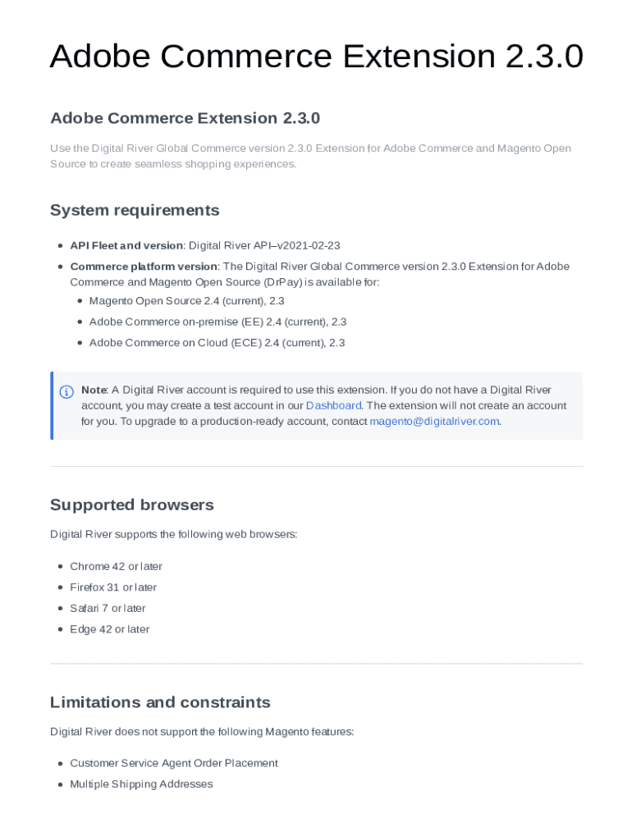Viewport: 632px width, 840px height.
Task: Click the 'Edge 42 or later' entry
Action: (109, 629)
